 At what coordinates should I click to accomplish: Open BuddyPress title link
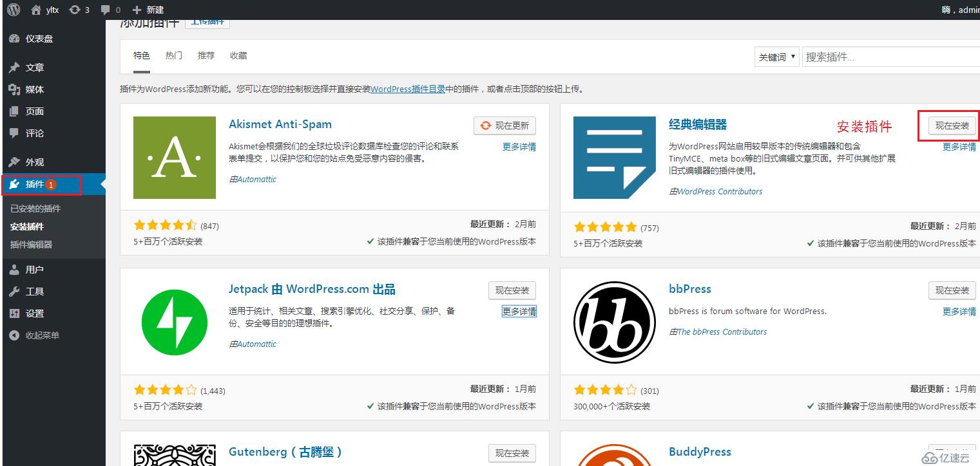click(700, 452)
